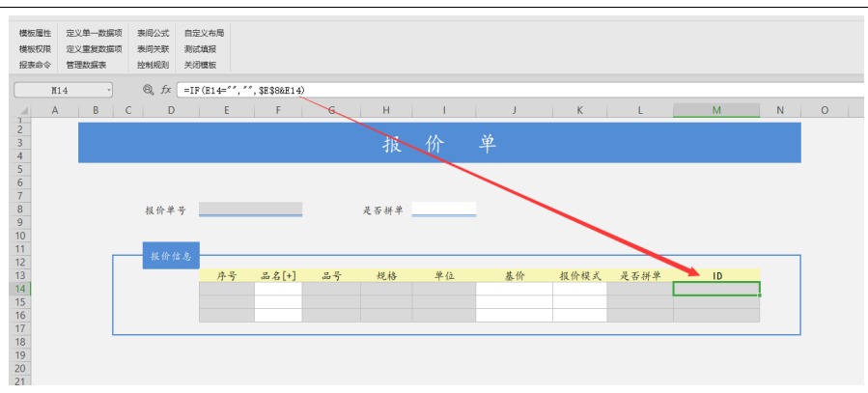Click the 测试填报 command
Screen dimensions: 868x393
200,48
